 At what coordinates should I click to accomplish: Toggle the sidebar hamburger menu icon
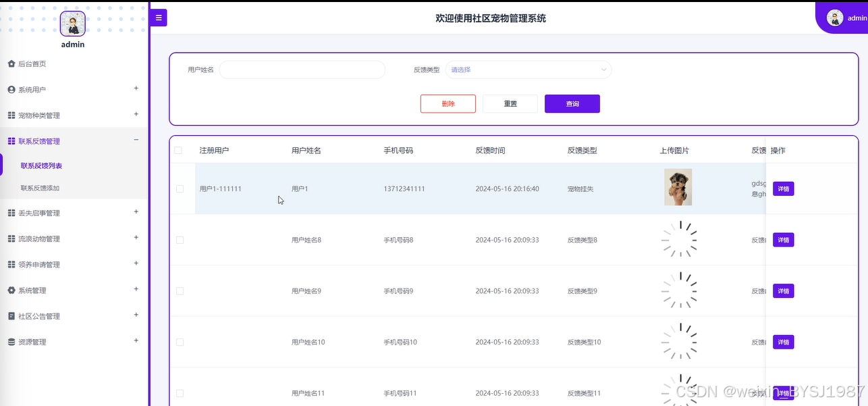point(159,18)
